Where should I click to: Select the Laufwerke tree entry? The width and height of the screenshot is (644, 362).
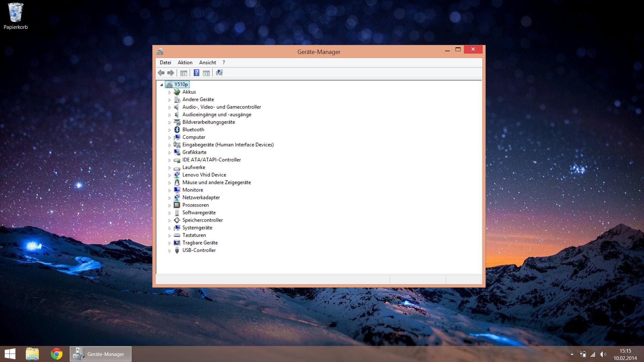[x=194, y=167]
